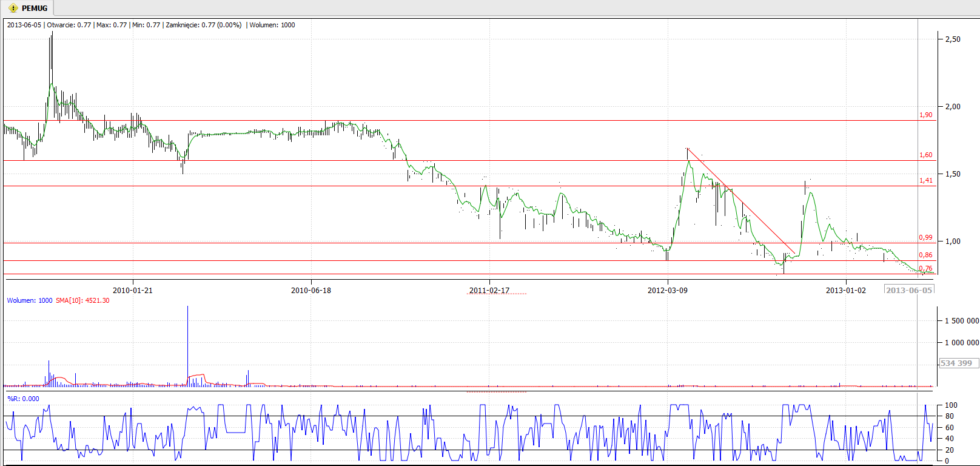Click the 2,00 price axis label

click(953, 106)
